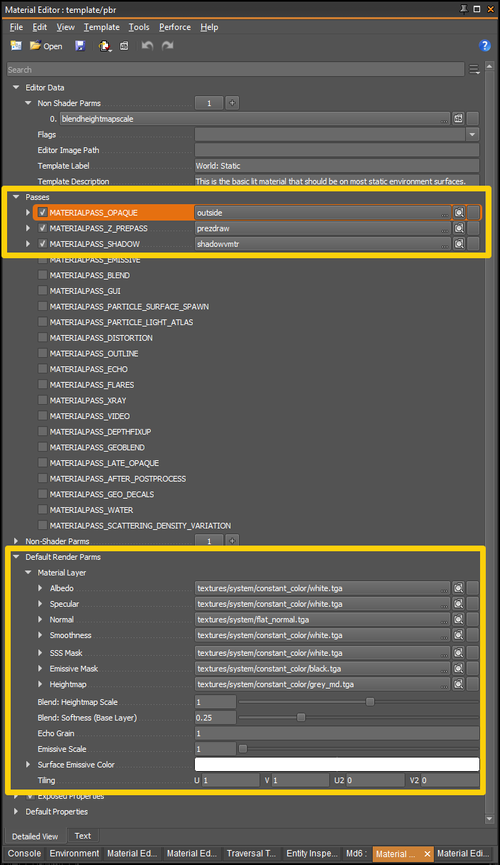Image resolution: width=500 pixels, height=865 pixels.
Task: Switch to the Console tab
Action: tap(24, 853)
